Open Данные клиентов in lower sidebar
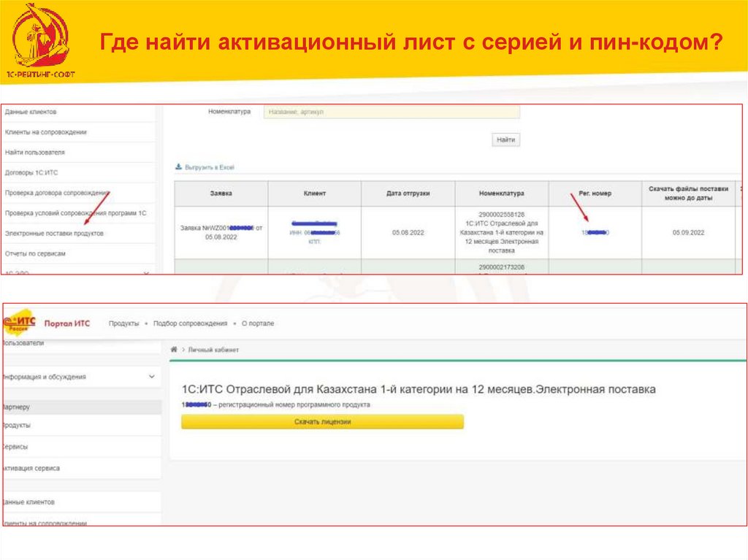The image size is (748, 560). [x=82, y=502]
